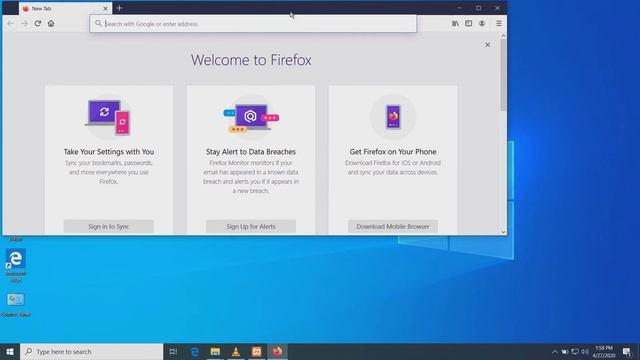Go back with the Firefox back arrow
This screenshot has width=640, height=360.
11,24
